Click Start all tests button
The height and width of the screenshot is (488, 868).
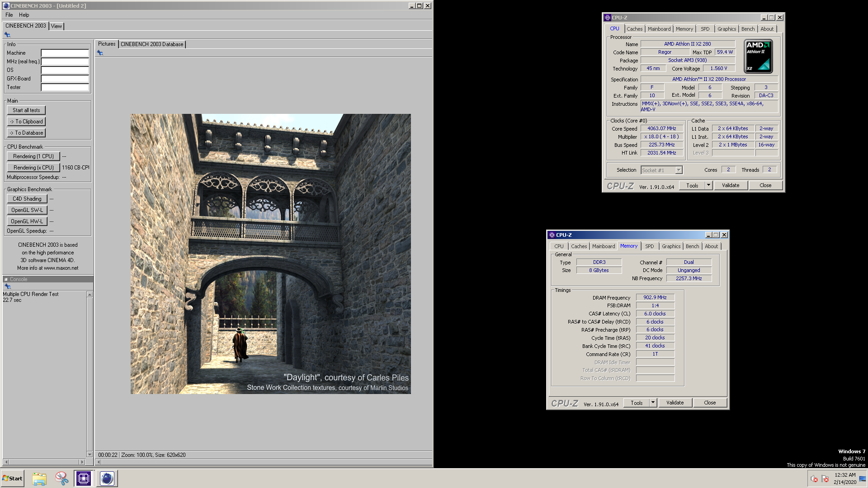(26, 110)
